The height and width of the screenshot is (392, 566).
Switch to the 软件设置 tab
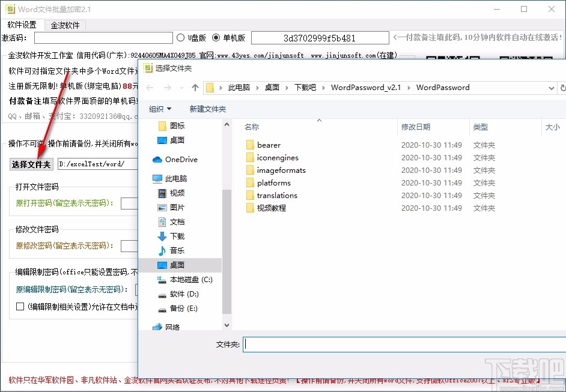(22, 25)
